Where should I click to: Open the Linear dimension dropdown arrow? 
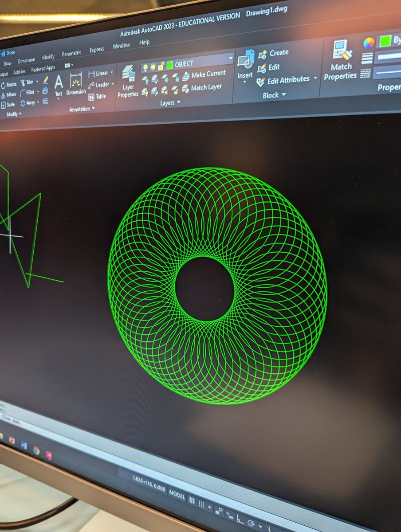(x=111, y=72)
